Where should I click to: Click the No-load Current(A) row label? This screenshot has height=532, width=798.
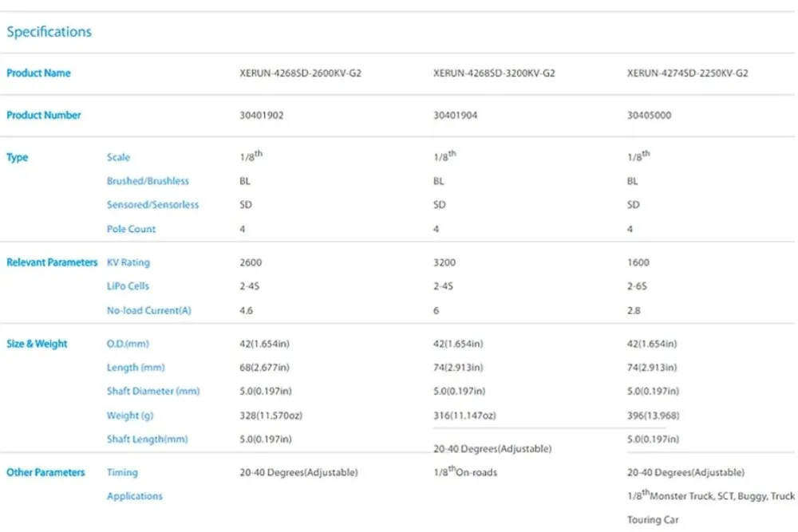(x=149, y=310)
